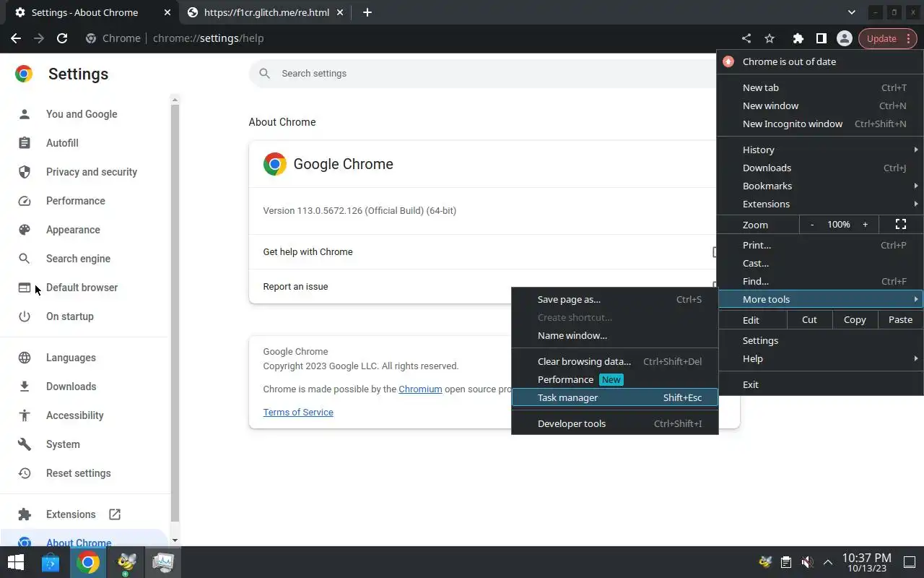Reload the current page
The height and width of the screenshot is (578, 924).
coord(62,38)
